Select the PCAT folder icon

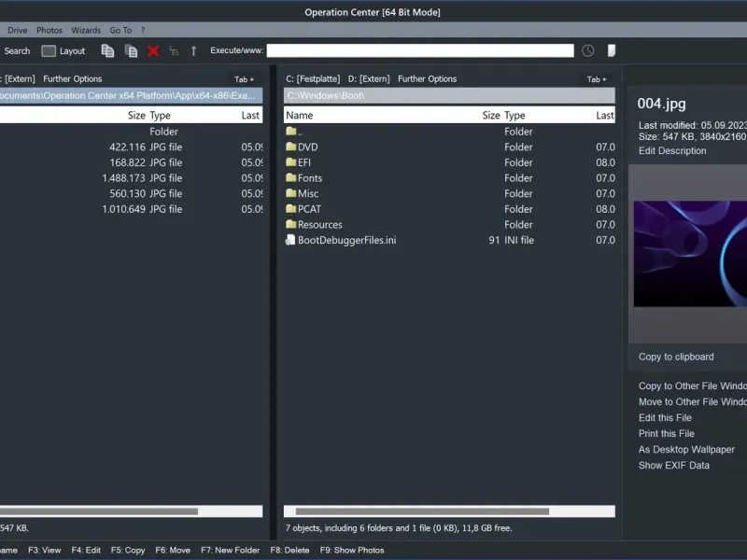(291, 208)
